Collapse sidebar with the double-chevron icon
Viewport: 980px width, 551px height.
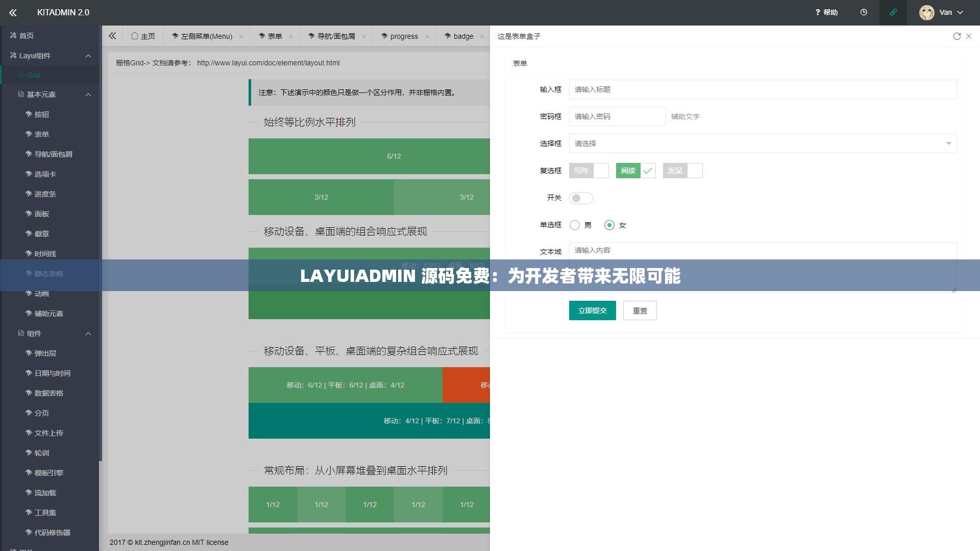(13, 12)
